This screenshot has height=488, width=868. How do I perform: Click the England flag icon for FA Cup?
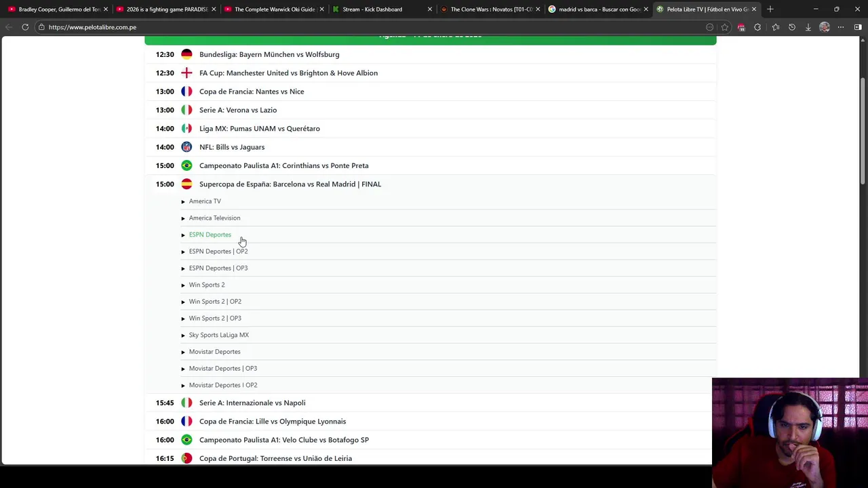pos(186,73)
